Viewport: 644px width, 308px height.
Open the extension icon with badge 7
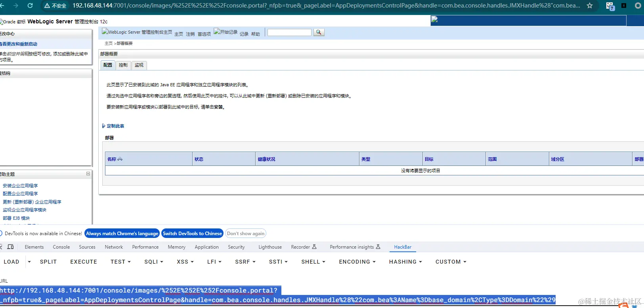[610, 6]
